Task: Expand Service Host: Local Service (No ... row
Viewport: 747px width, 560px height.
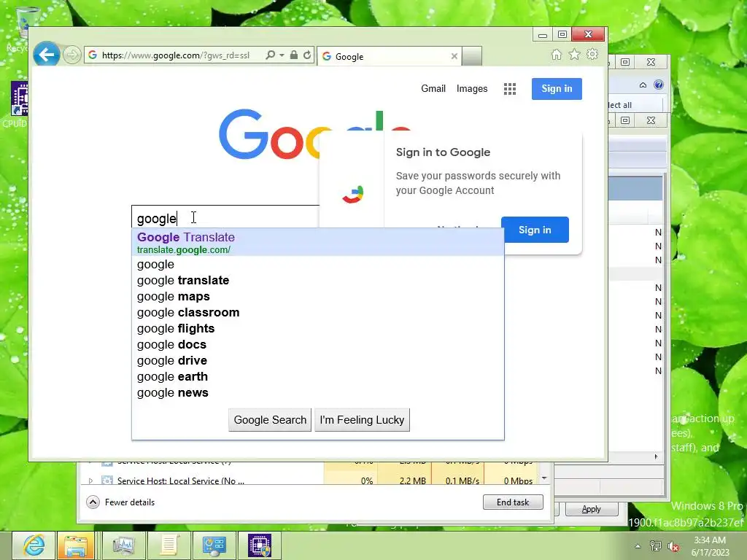Action: 90,481
